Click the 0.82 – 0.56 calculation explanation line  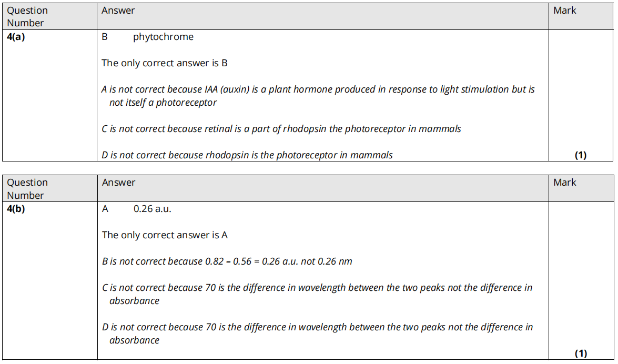coord(227,261)
